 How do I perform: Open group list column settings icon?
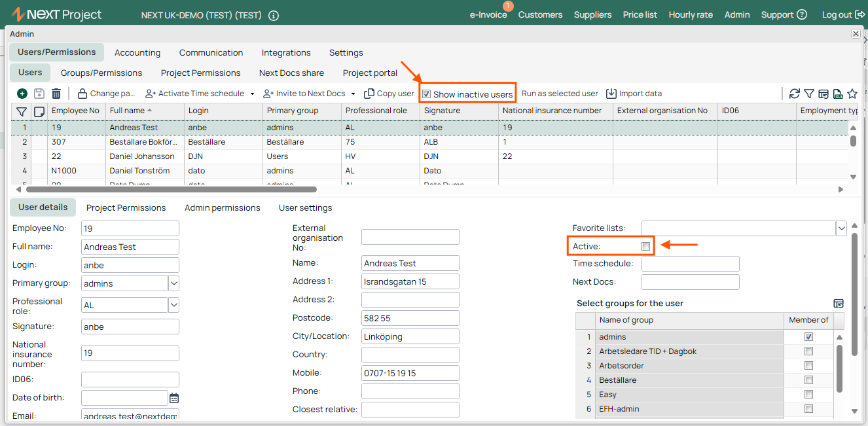tap(839, 303)
